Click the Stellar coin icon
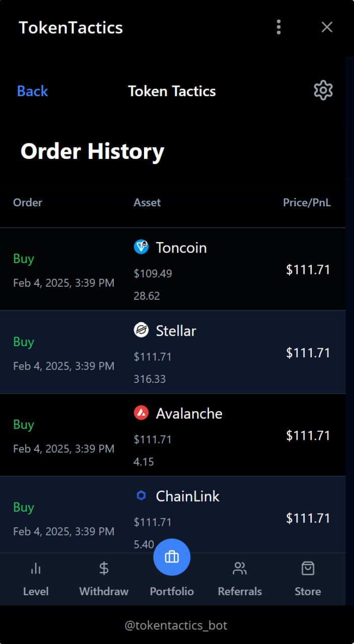This screenshot has width=354, height=644. click(141, 330)
